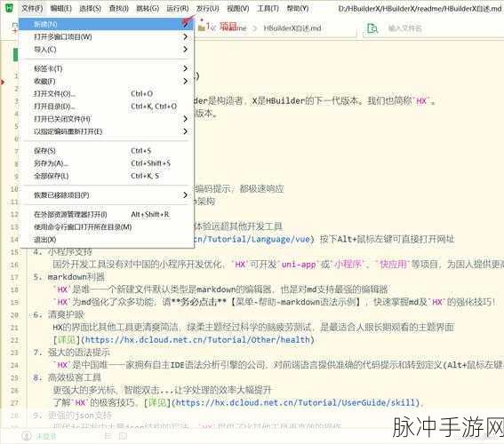Click 未登录 login text in status bar
Image resolution: width=504 pixels, height=444 pixels.
click(x=45, y=436)
